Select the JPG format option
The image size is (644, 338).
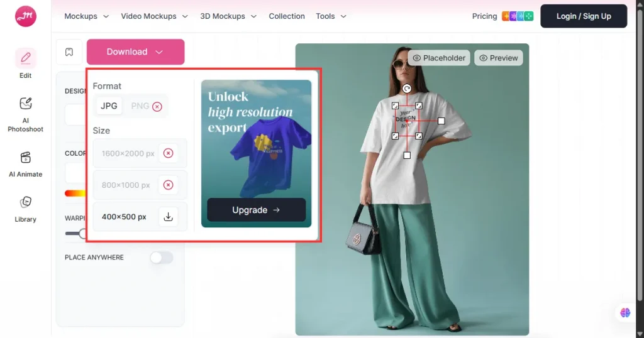109,106
